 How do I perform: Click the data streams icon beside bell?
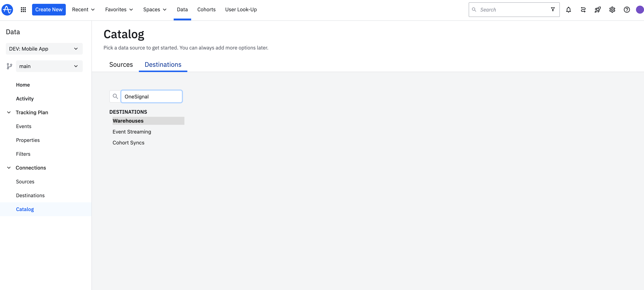(583, 10)
